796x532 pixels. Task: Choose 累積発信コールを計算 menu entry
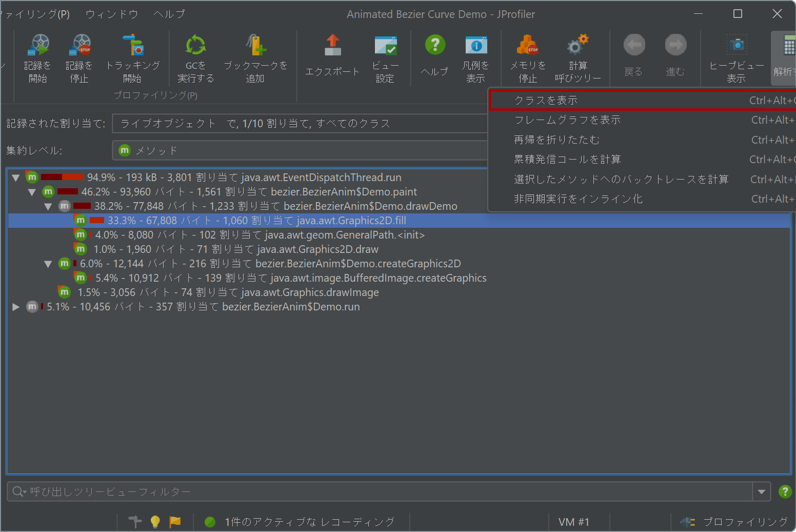pos(643,159)
